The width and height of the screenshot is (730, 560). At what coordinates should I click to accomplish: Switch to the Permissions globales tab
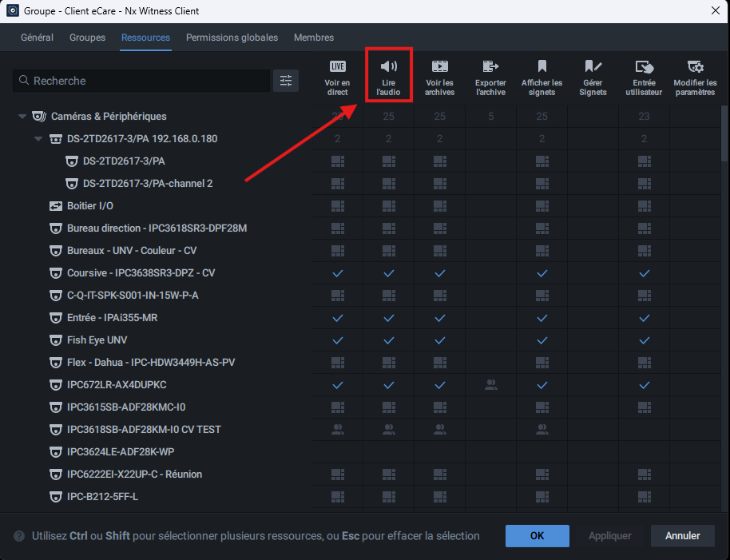(x=232, y=38)
